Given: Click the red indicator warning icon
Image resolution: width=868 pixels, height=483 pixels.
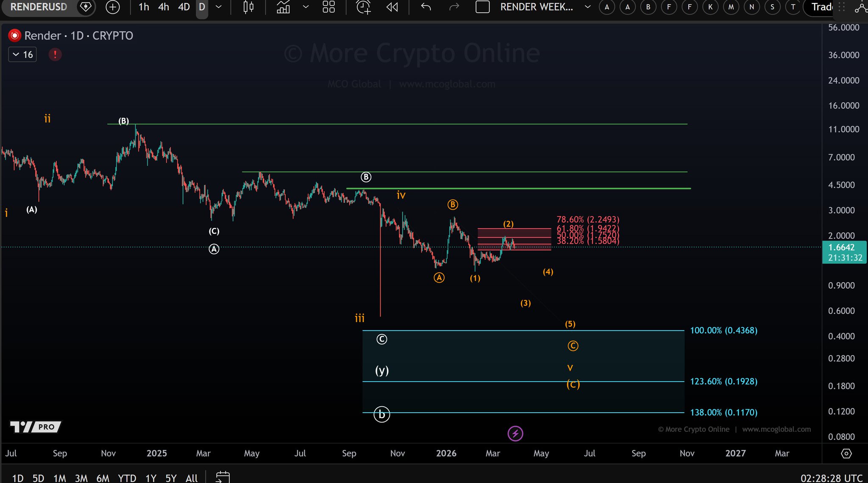Looking at the screenshot, I should point(55,54).
